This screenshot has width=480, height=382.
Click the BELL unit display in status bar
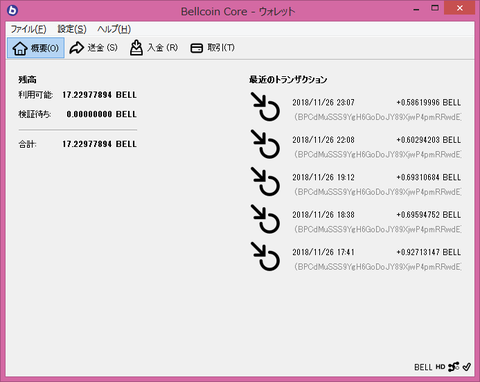(x=423, y=367)
